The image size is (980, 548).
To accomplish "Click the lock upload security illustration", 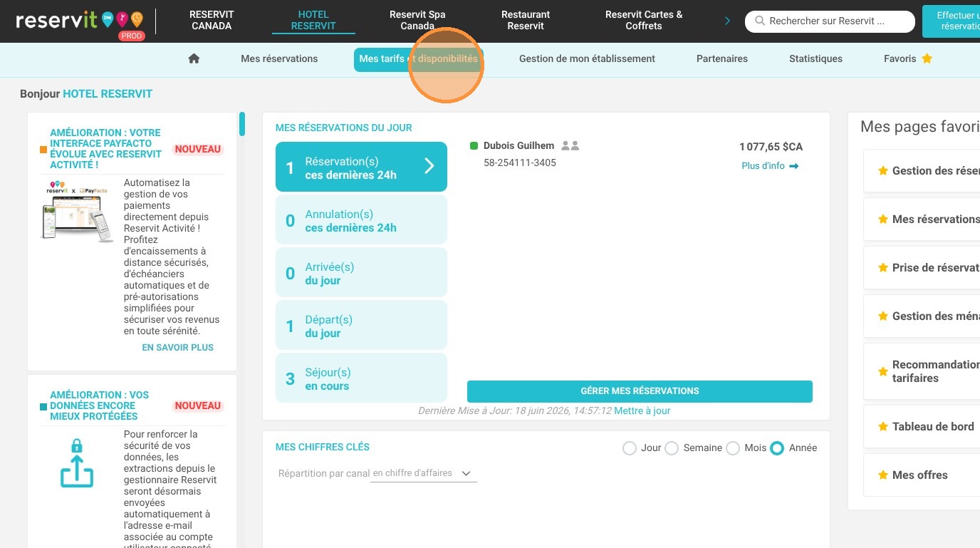I will pyautogui.click(x=77, y=463).
